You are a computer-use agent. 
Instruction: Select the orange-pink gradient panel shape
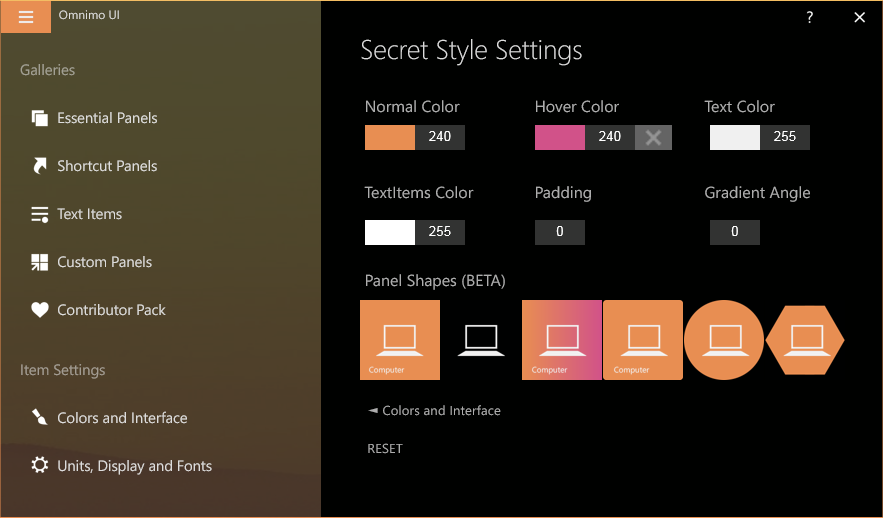coord(562,340)
